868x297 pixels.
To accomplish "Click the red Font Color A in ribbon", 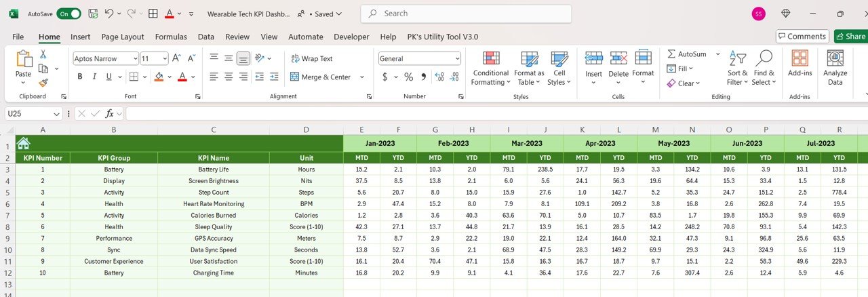I will tap(182, 77).
